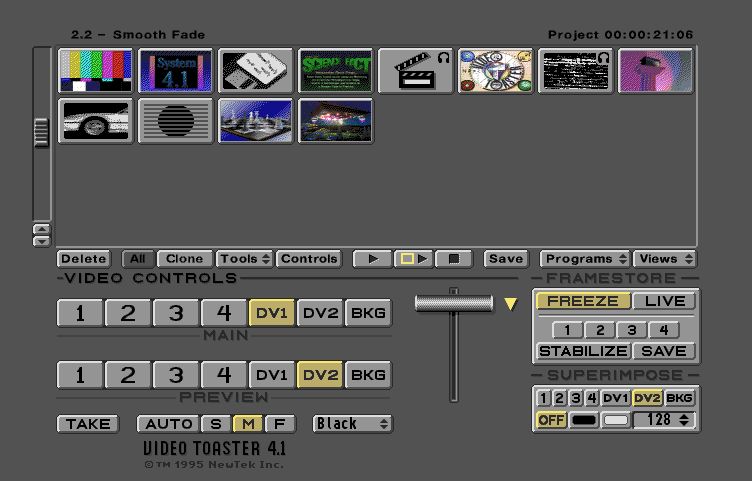Select DV1 on the Main bus
The image size is (752, 481).
click(x=271, y=313)
